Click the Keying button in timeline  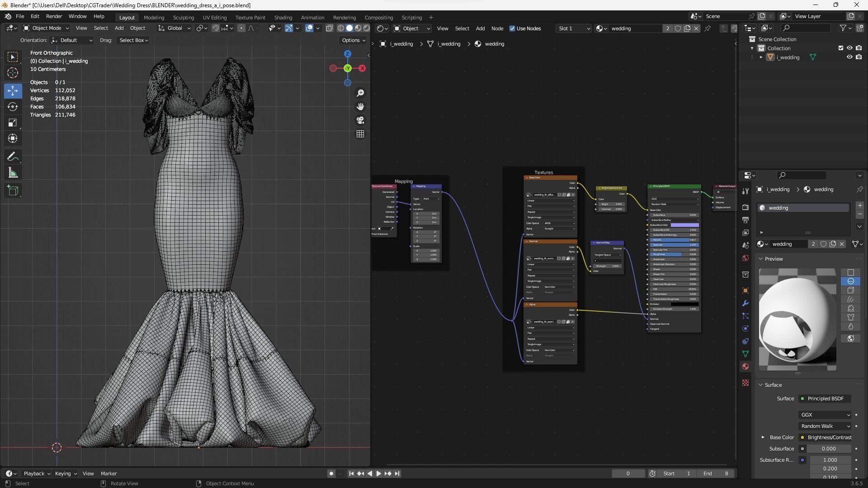coord(66,474)
